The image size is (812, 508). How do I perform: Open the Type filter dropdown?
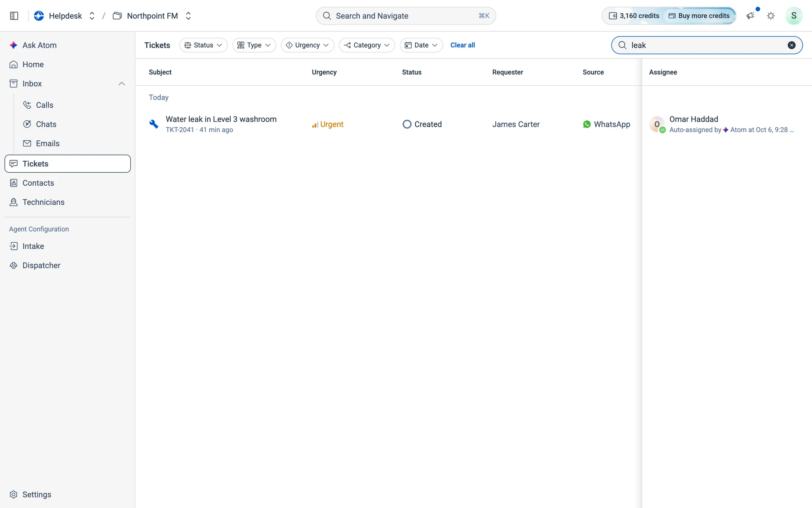(254, 45)
